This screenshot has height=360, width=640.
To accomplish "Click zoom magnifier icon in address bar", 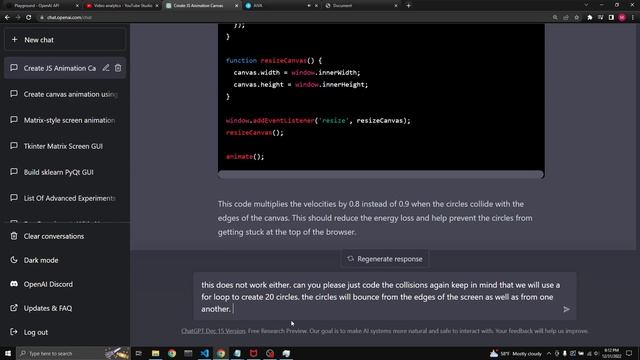I will pyautogui.click(x=555, y=18).
